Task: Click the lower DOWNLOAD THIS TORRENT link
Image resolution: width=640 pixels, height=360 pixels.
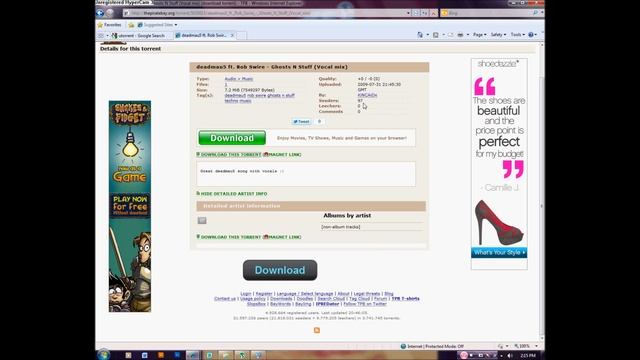Action: click(x=231, y=237)
